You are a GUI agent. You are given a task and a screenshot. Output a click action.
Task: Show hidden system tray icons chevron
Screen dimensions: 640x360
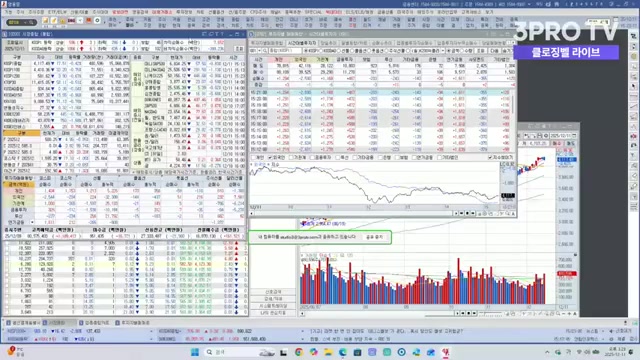[x=547, y=352]
